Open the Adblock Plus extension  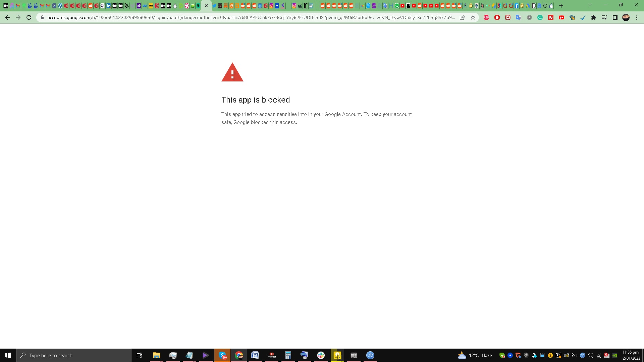(486, 17)
